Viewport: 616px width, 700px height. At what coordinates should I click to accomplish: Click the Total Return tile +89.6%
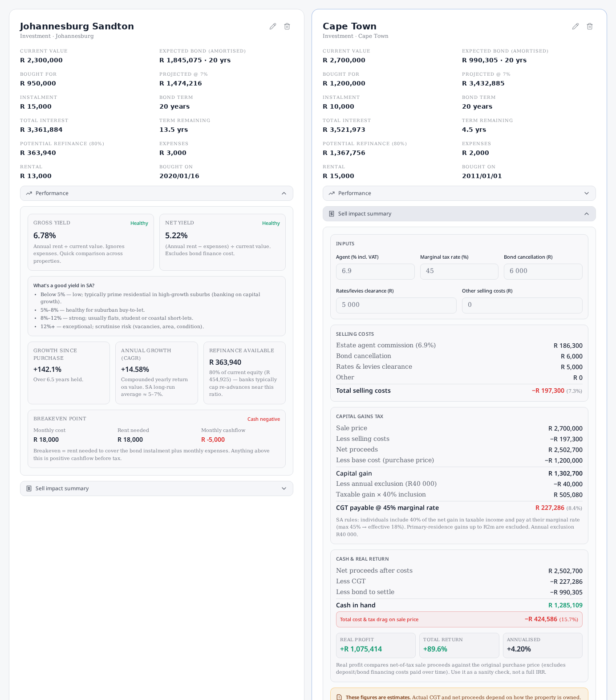pyautogui.click(x=459, y=645)
